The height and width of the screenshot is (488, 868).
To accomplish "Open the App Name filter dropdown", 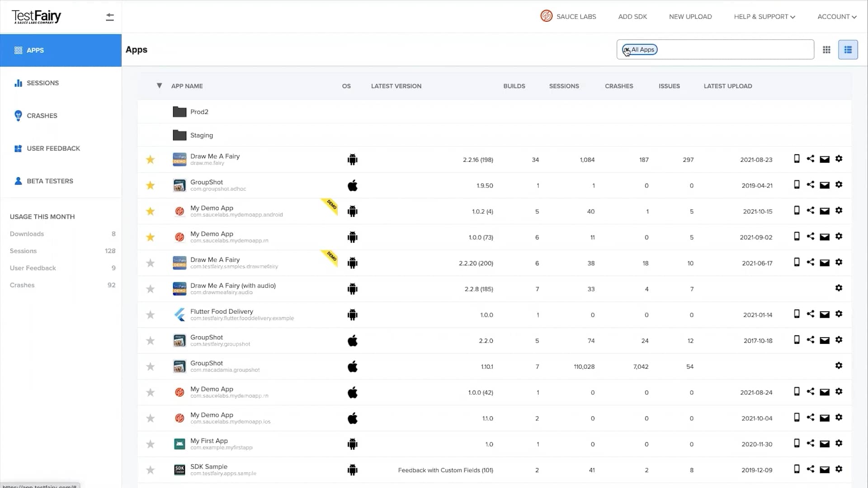I will pos(159,86).
